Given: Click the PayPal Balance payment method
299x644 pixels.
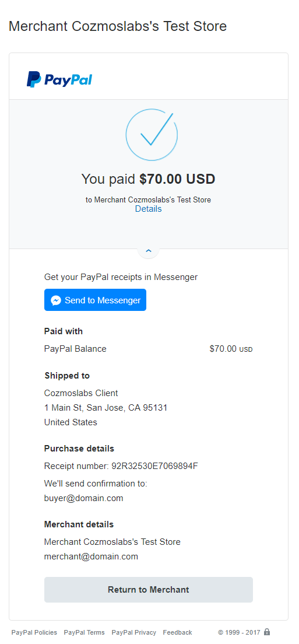Looking at the screenshot, I should [x=75, y=349].
